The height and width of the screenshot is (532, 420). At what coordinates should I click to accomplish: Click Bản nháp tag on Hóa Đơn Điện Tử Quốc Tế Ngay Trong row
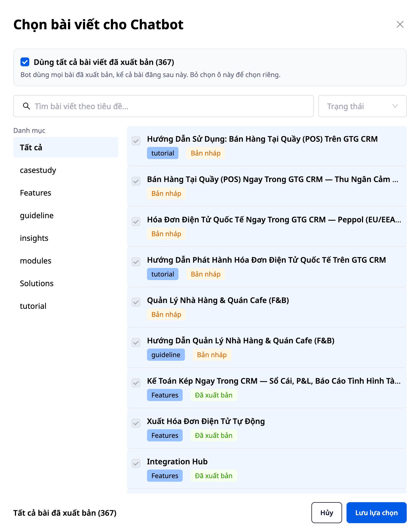coord(166,234)
